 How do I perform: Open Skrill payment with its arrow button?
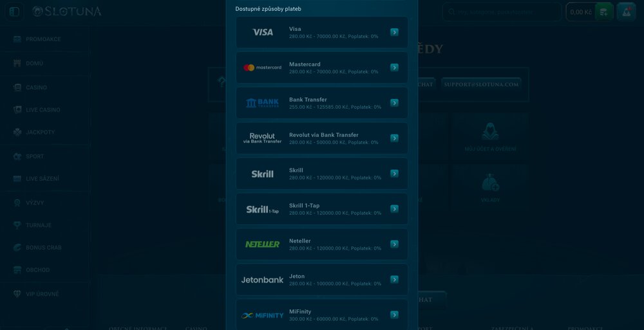click(394, 174)
